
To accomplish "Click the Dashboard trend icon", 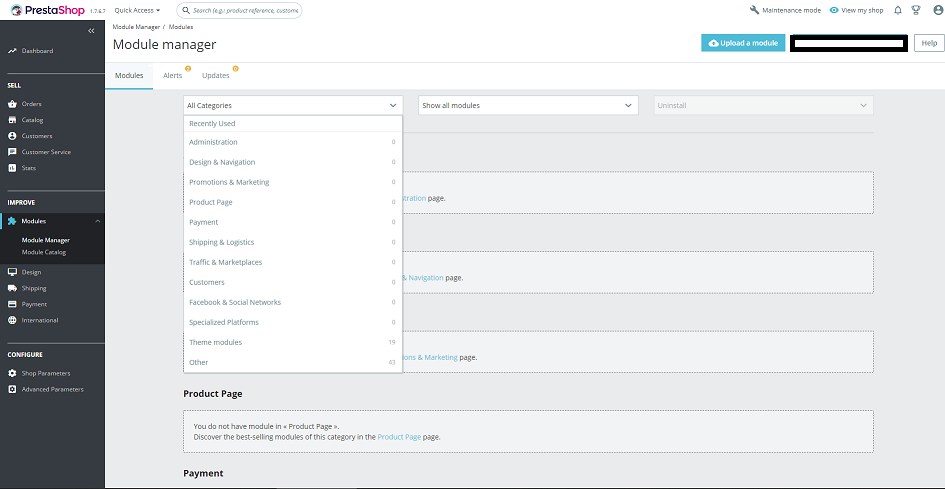I will (x=12, y=51).
